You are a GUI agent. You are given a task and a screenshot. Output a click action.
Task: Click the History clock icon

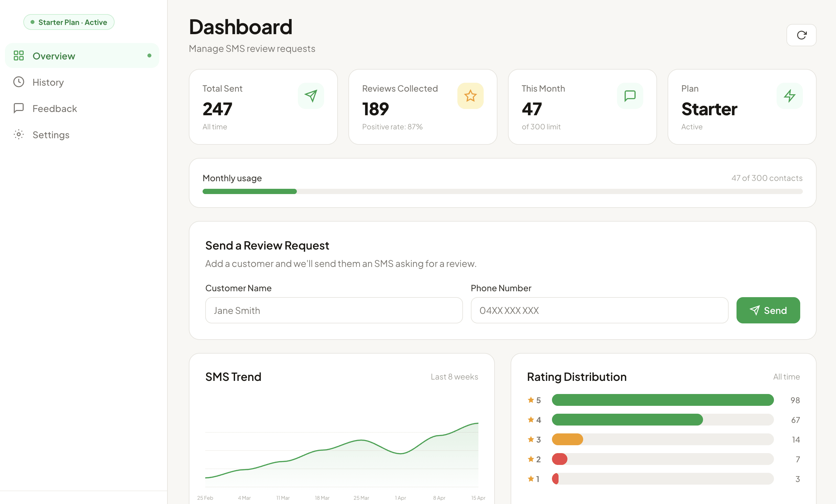(x=19, y=82)
